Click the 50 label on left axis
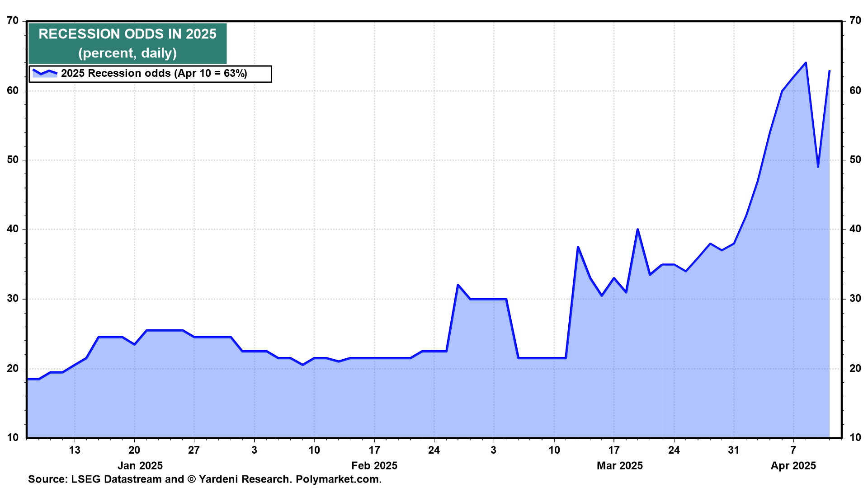The width and height of the screenshot is (868, 488). (13, 160)
